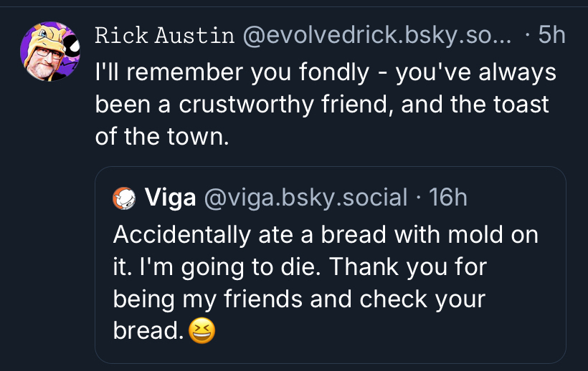The image size is (588, 371).
Task: Click the phrase "of the town."
Action: point(162,137)
